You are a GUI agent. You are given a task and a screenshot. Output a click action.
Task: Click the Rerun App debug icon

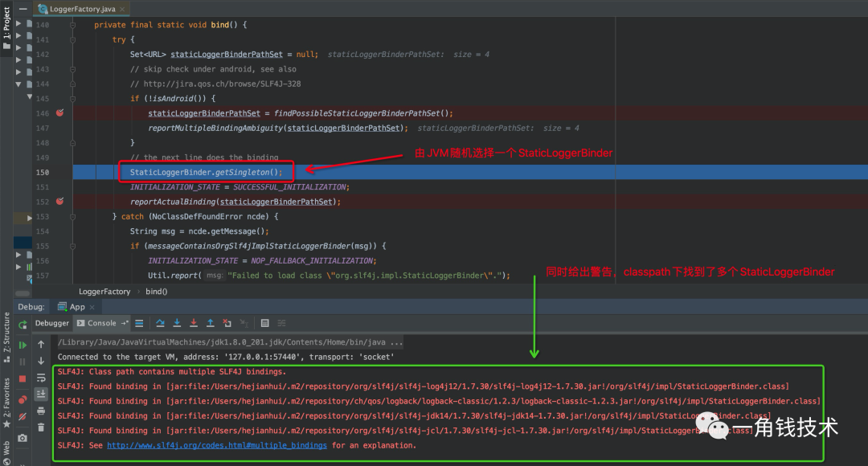pyautogui.click(x=23, y=325)
